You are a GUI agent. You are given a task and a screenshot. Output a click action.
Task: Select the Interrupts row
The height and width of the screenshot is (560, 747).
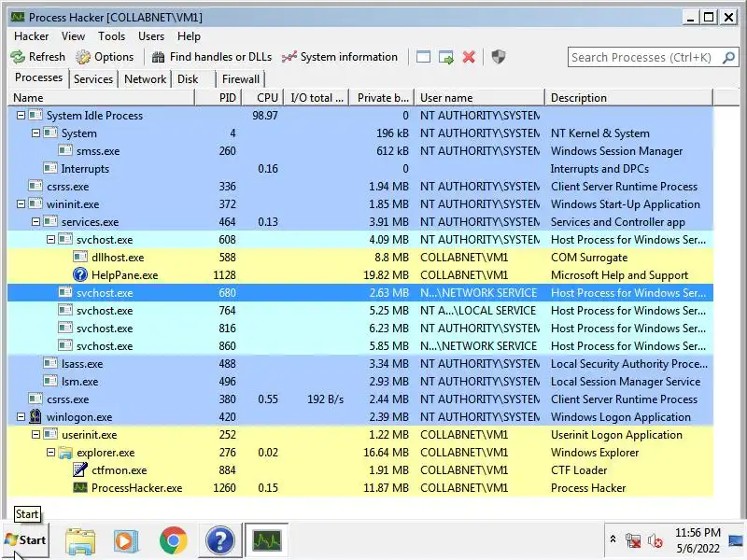(360, 169)
